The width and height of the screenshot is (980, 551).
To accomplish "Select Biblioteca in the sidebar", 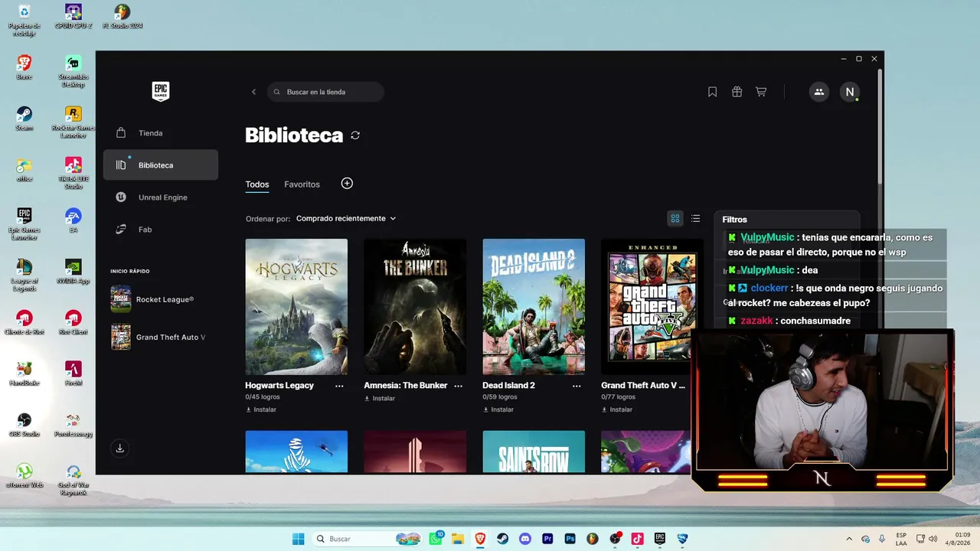I will 161,165.
